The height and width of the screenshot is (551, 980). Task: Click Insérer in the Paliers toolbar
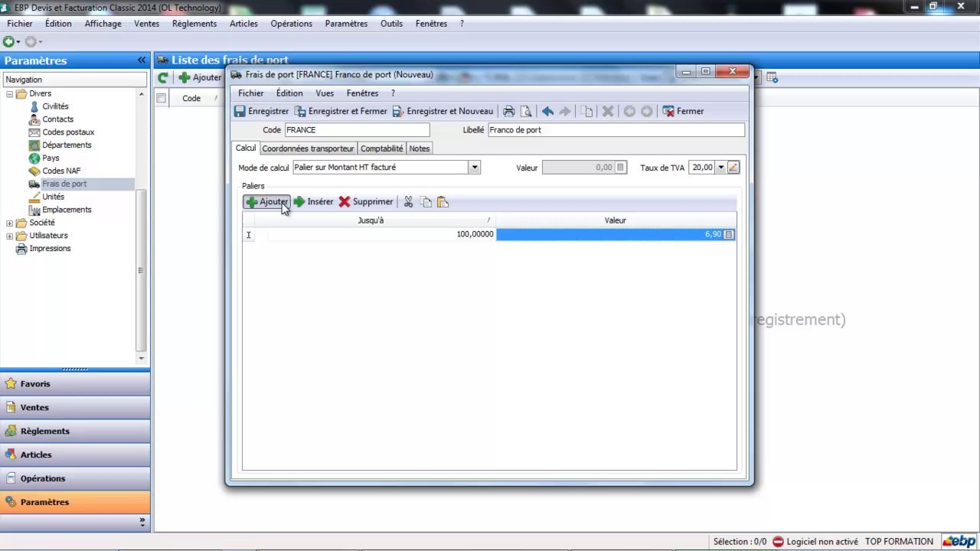(x=314, y=202)
